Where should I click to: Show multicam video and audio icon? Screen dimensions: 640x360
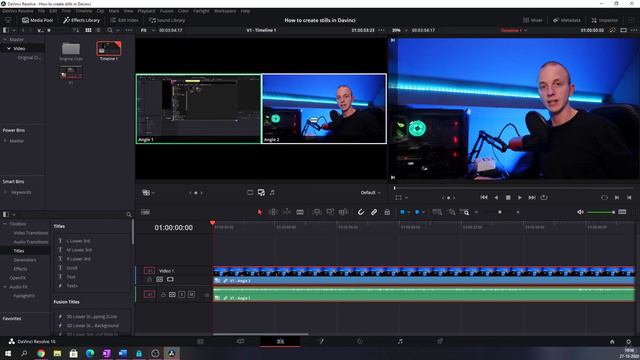coord(261,192)
